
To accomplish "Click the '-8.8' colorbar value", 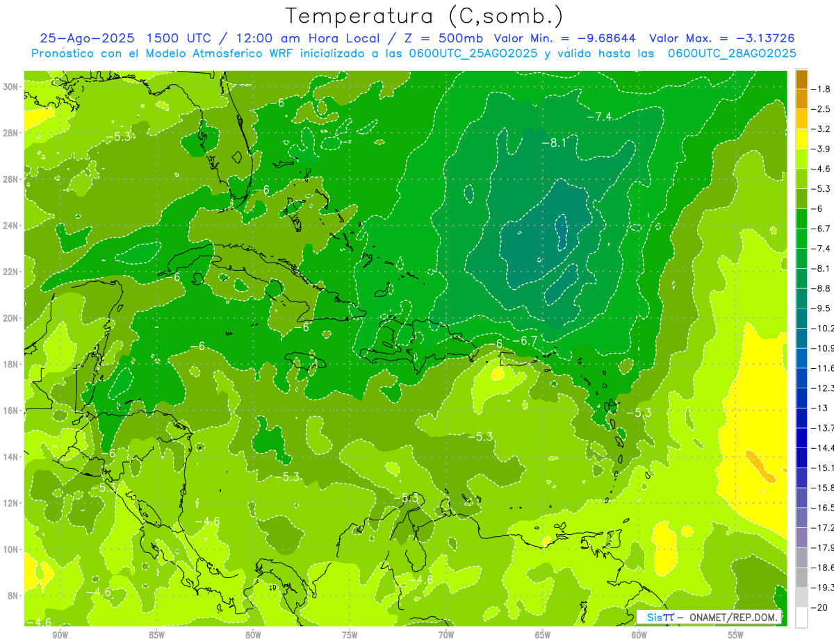I will point(821,288).
